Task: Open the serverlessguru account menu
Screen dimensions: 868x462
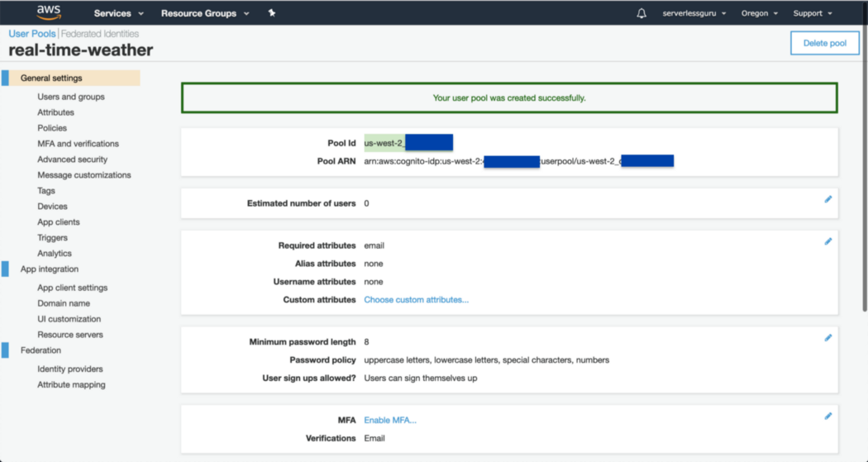Action: click(x=694, y=13)
